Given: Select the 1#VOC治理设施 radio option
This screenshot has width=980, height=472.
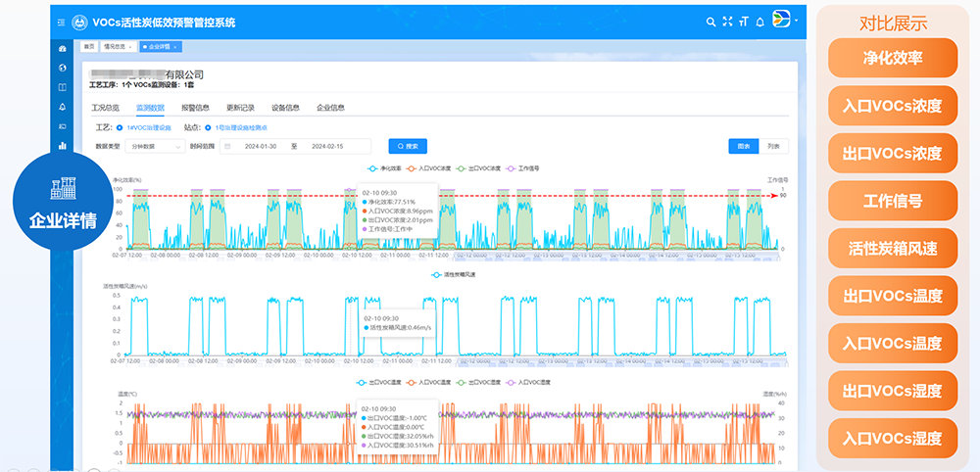Looking at the screenshot, I should [120, 127].
